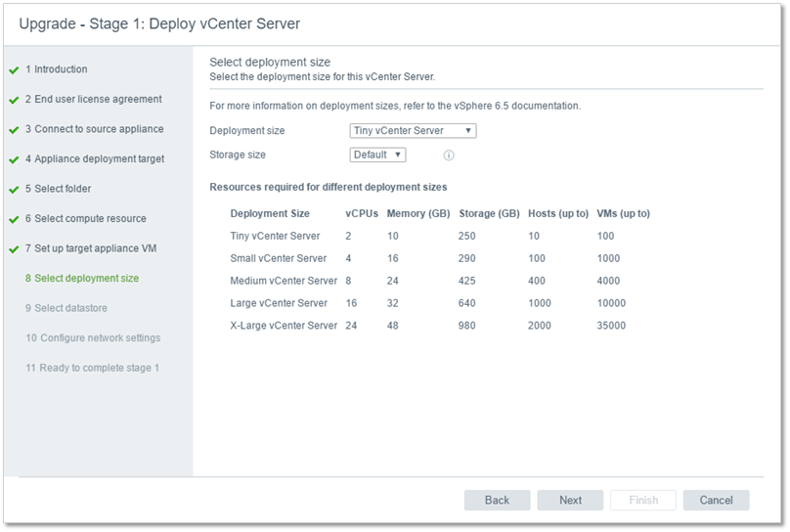
Task: Click the Select deployment size heading
Action: [x=270, y=62]
